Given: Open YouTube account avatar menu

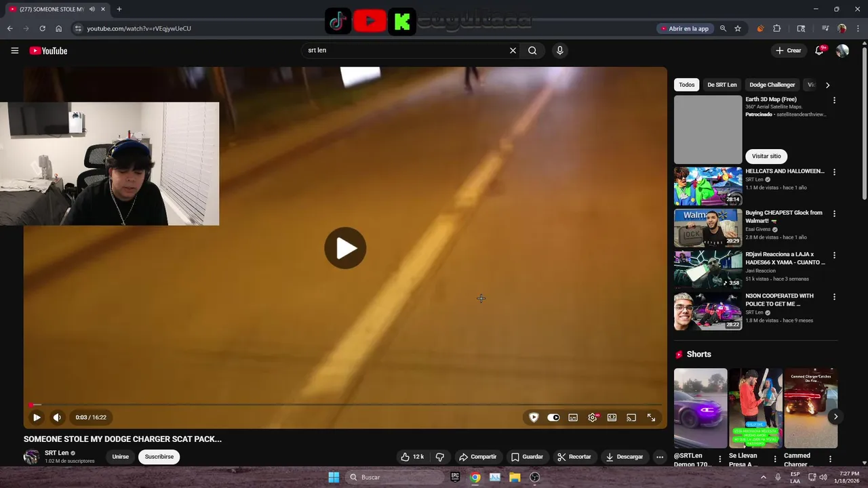Looking at the screenshot, I should pos(842,51).
